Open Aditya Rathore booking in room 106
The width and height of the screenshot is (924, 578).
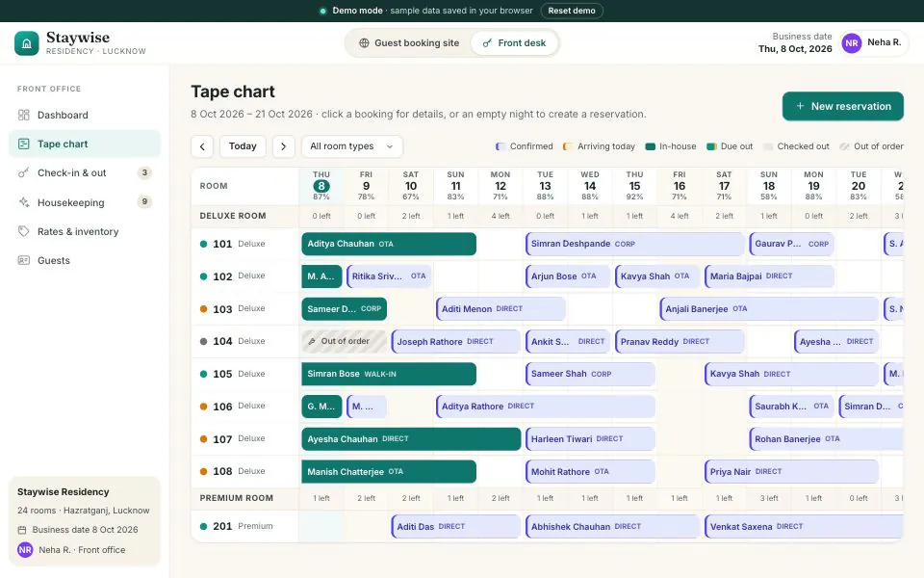546,407
